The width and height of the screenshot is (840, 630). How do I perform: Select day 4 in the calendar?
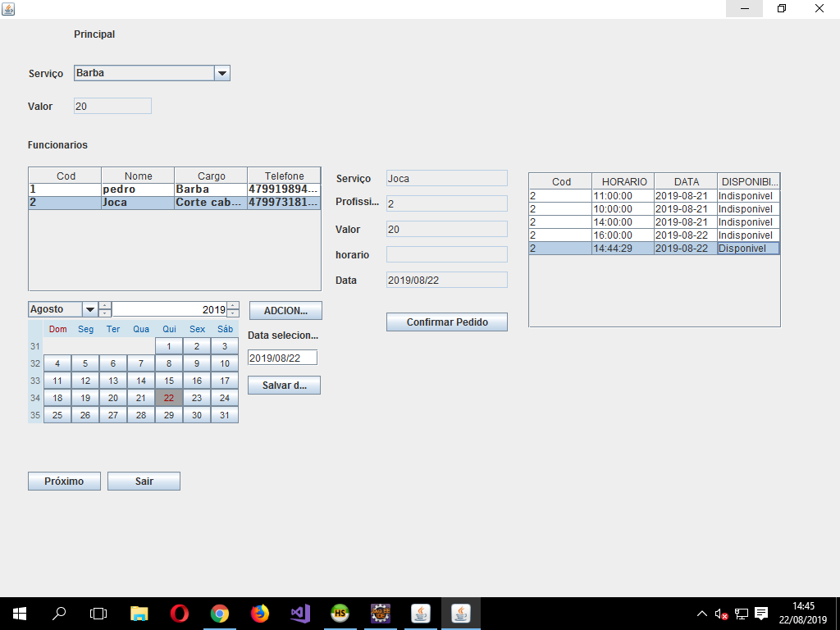coord(57,363)
